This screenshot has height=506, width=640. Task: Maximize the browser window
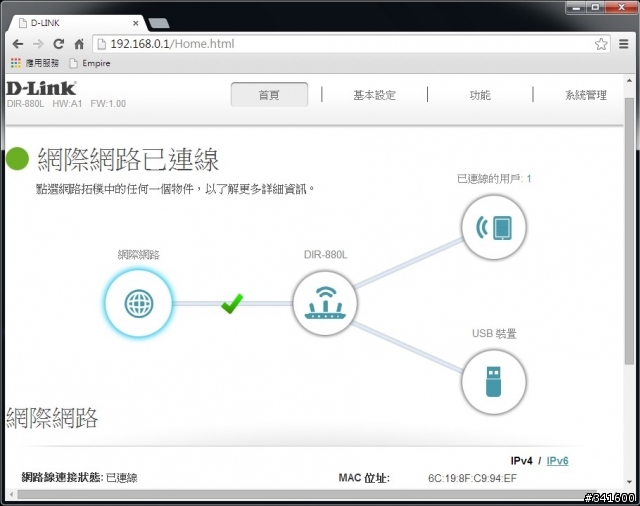(596, 8)
